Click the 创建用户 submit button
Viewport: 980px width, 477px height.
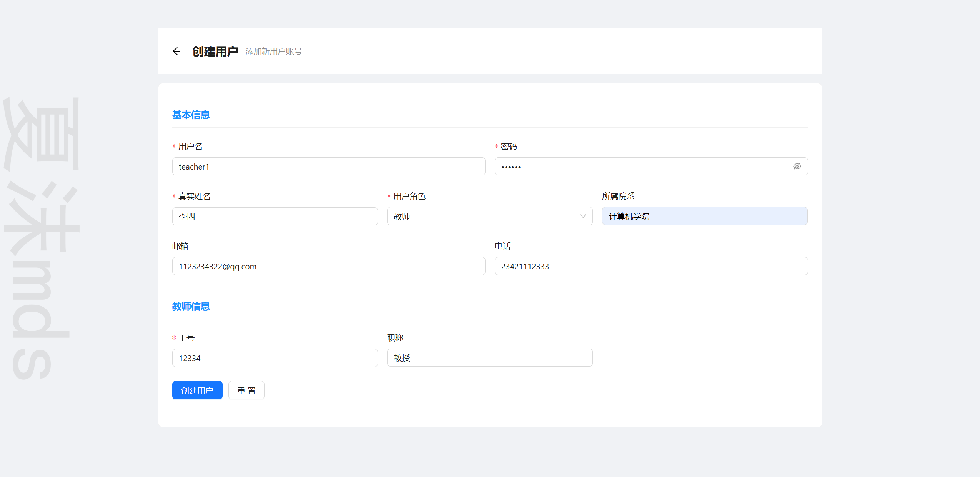[197, 390]
